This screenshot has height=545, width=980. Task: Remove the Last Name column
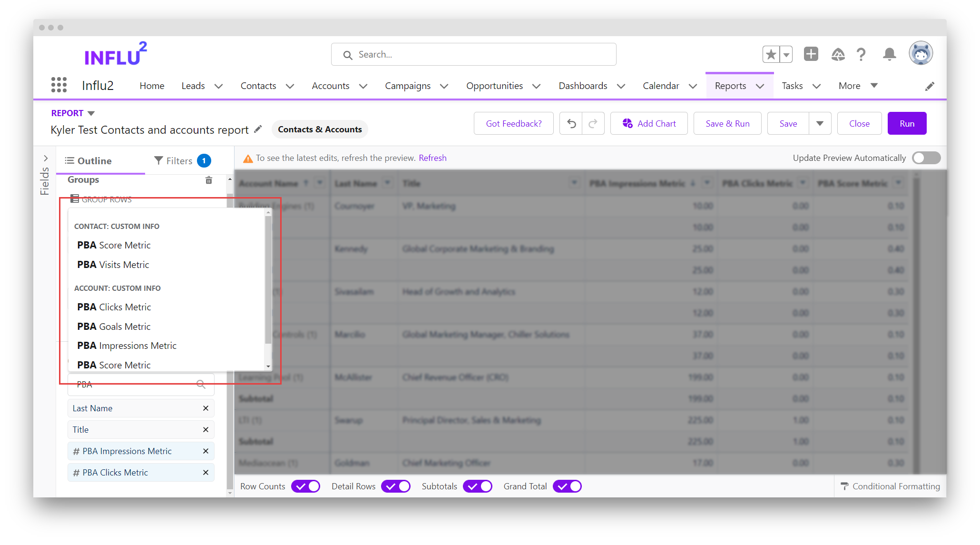(x=206, y=408)
